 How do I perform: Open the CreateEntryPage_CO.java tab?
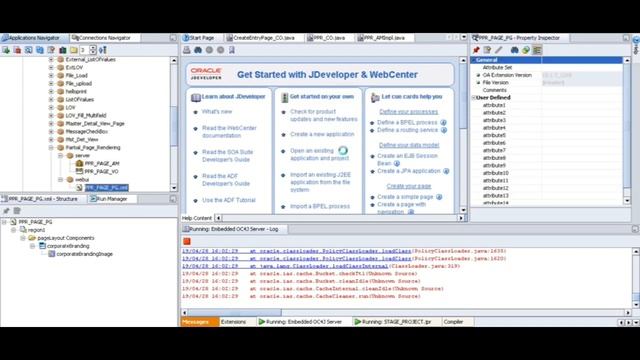(264, 38)
